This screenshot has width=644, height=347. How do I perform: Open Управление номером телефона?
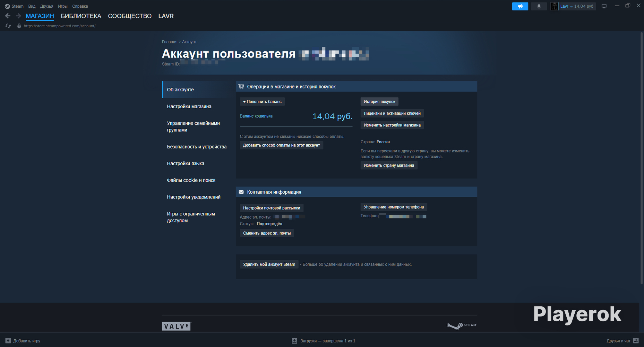click(394, 207)
